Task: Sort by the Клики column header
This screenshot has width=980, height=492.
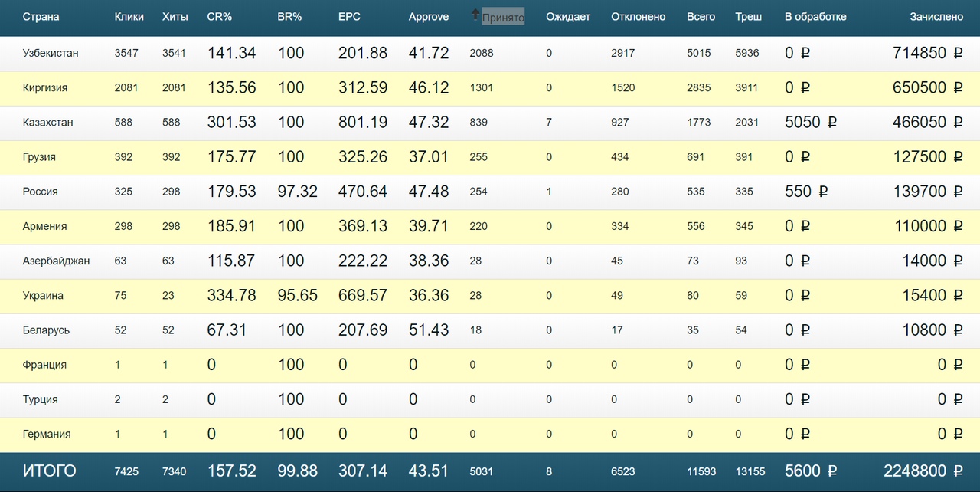Action: click(x=129, y=17)
